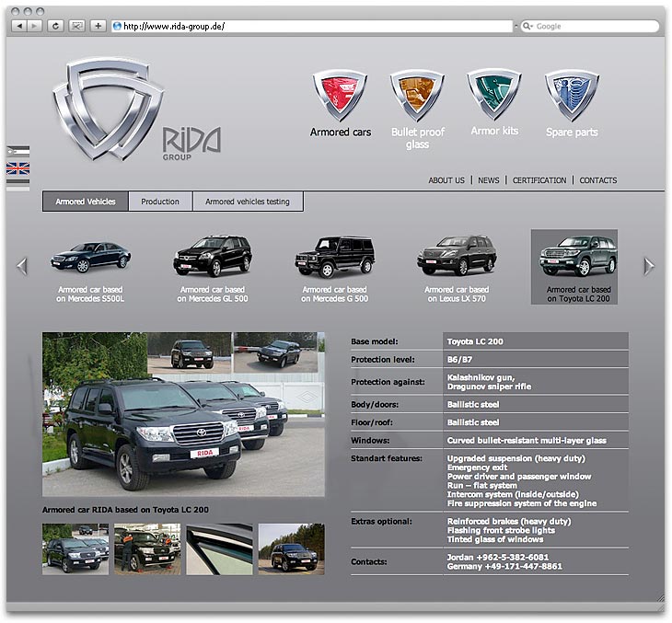Go back using browser back arrow
This screenshot has height=623, width=672.
[x=18, y=26]
